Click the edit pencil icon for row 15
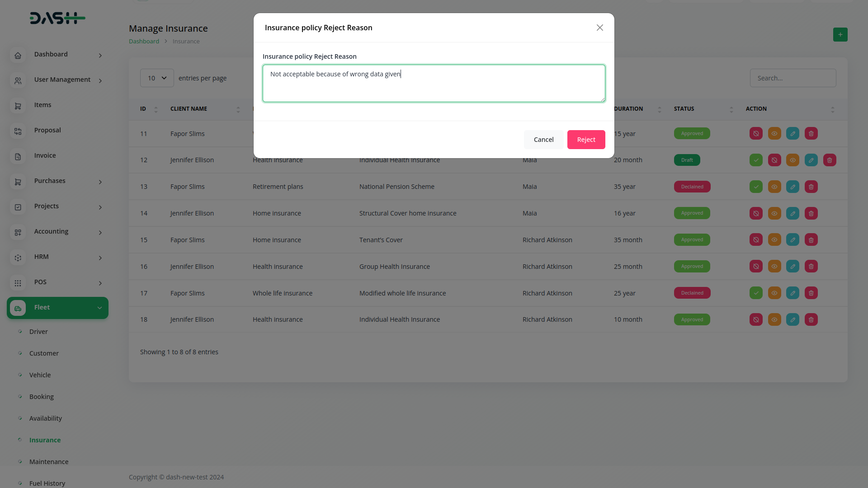 tap(793, 240)
